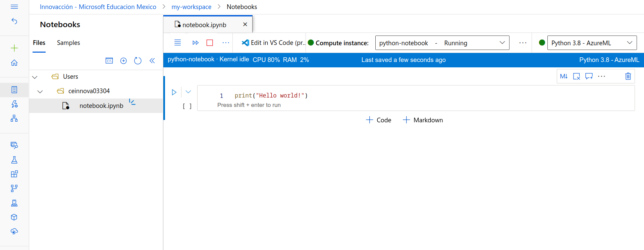644x250 pixels.
Task: Click the Notebooks breadcrumb text
Action: pyautogui.click(x=242, y=7)
